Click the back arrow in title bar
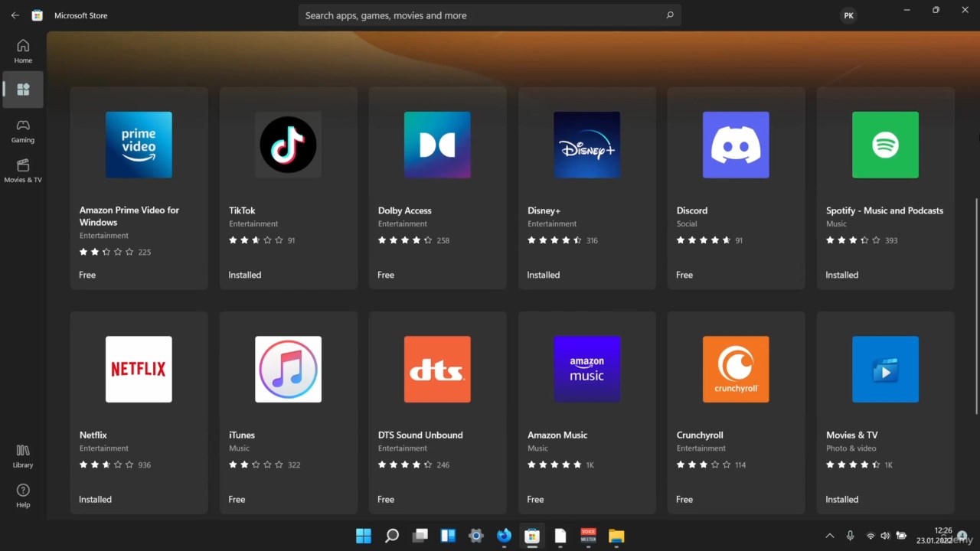Viewport: 980px width, 551px height. pyautogui.click(x=15, y=15)
